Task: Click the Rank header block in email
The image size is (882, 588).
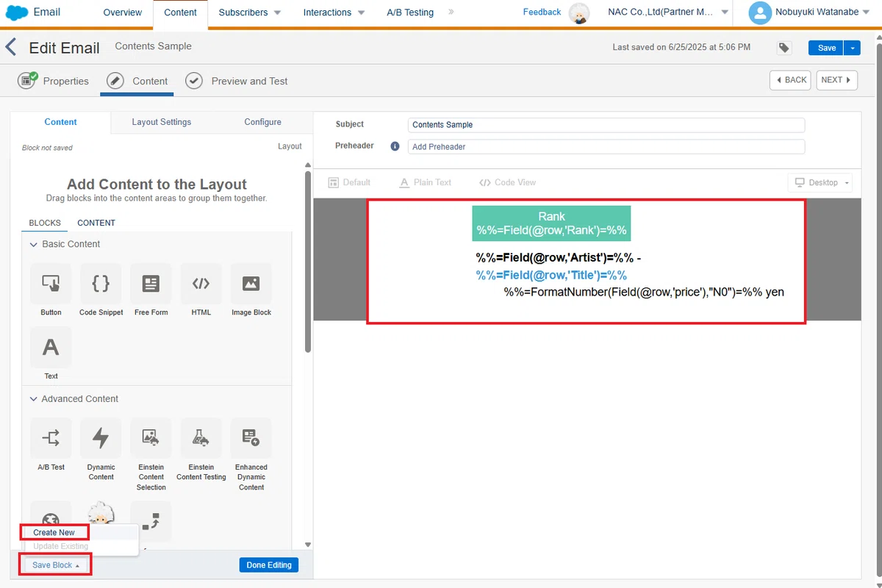Action: pyautogui.click(x=551, y=223)
